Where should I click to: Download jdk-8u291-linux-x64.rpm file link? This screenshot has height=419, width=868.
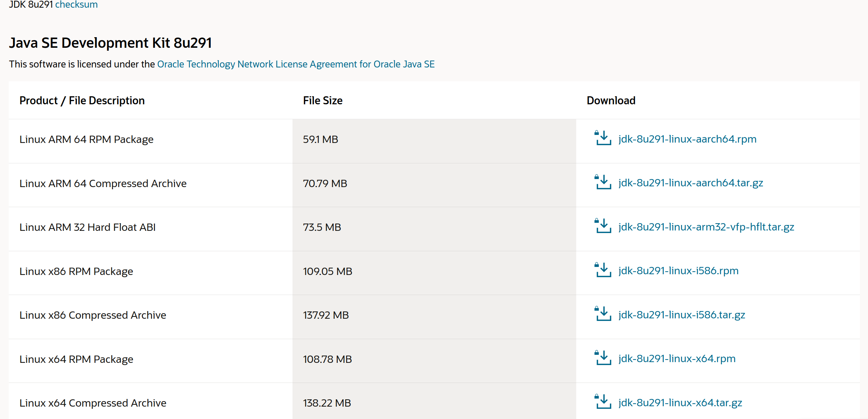click(x=677, y=358)
